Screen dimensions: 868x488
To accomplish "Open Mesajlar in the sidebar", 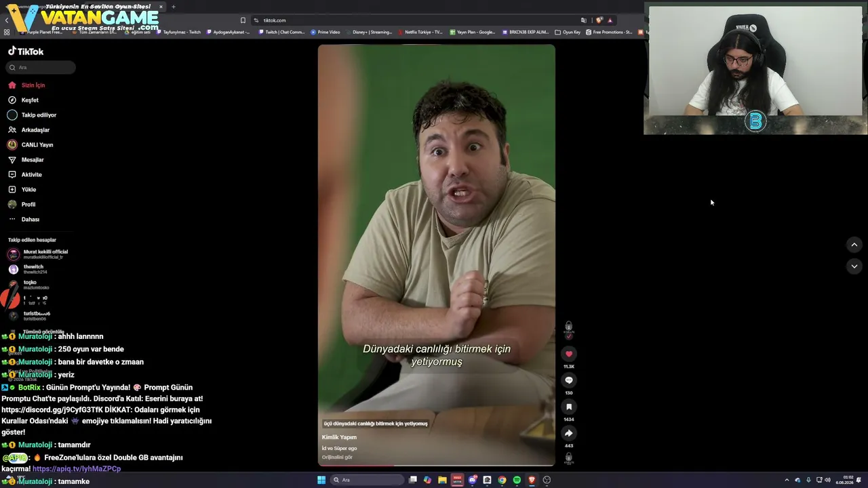I will pos(26,160).
